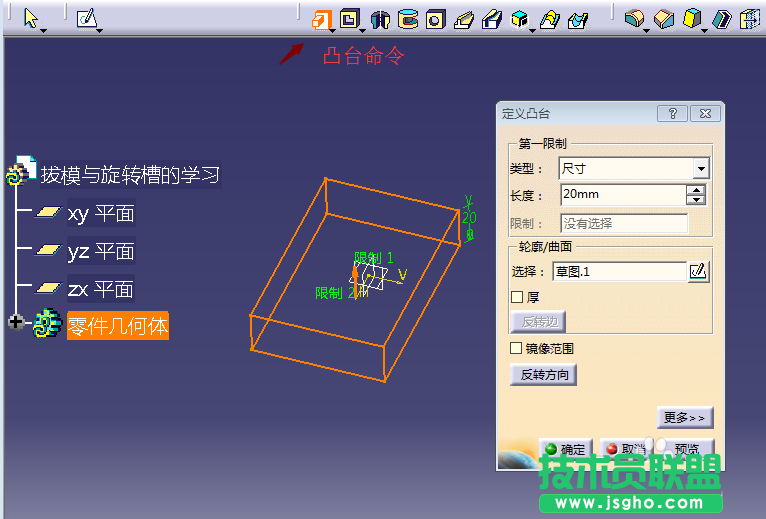This screenshot has width=766, height=519.
Task: Select the Shaft tool icon
Action: [x=380, y=19]
